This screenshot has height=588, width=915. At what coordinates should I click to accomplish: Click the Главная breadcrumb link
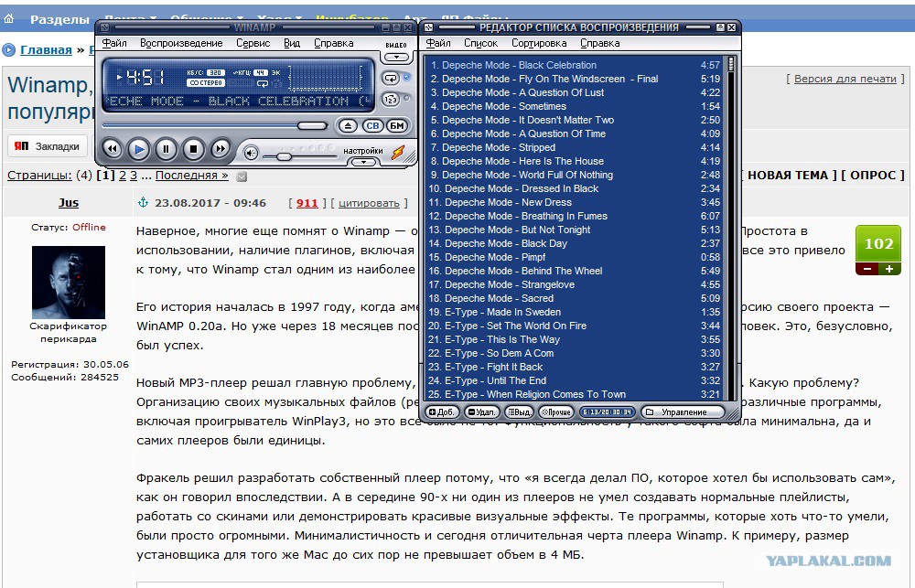[x=46, y=50]
